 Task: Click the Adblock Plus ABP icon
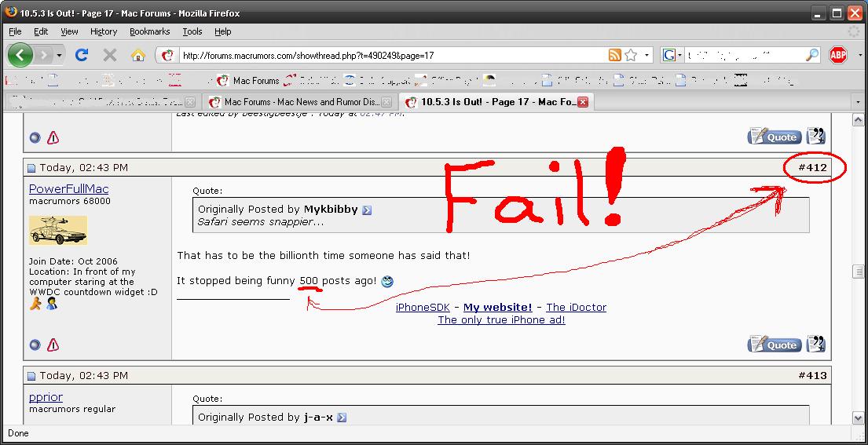pos(838,55)
